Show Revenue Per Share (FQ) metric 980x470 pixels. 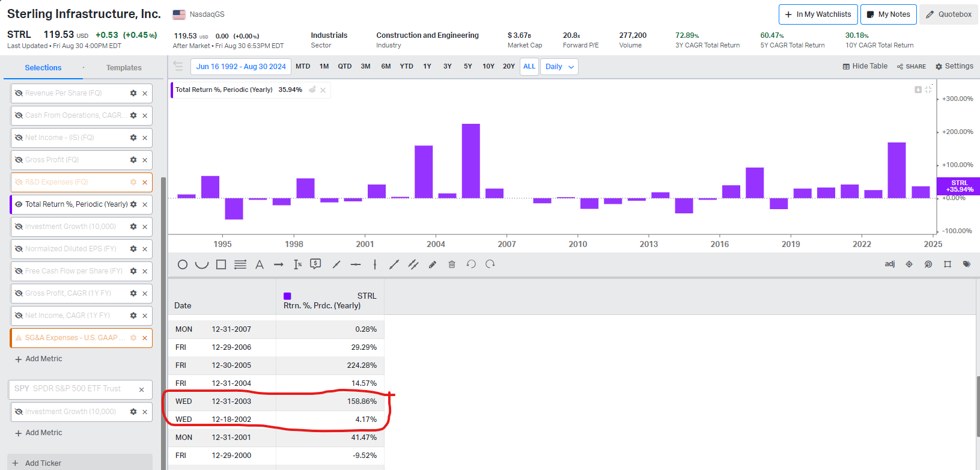19,93
